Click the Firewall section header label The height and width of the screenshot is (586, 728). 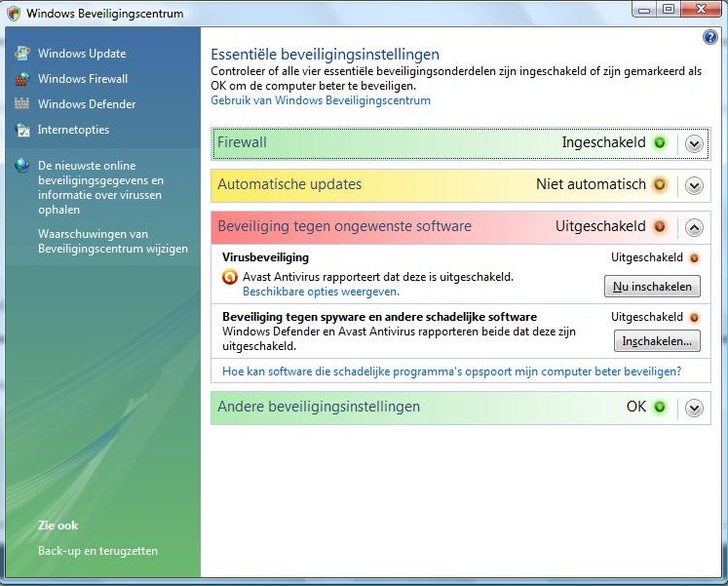[x=242, y=142]
